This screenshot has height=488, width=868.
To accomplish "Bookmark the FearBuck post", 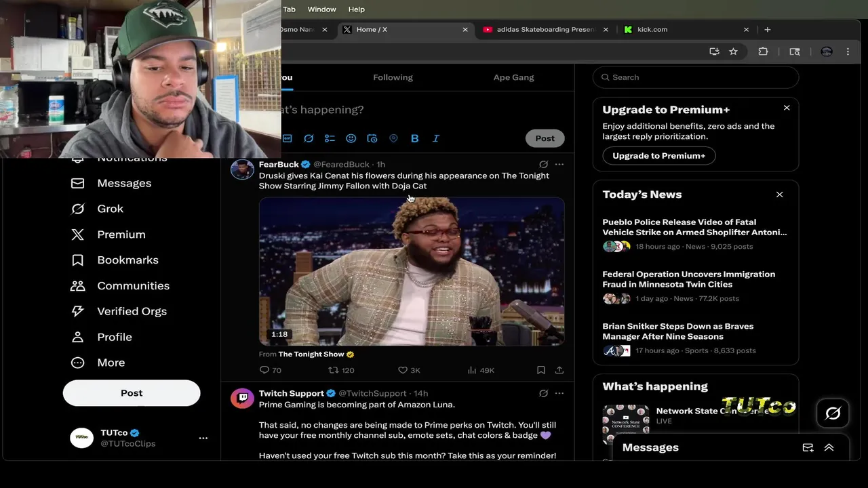I will tap(540, 370).
